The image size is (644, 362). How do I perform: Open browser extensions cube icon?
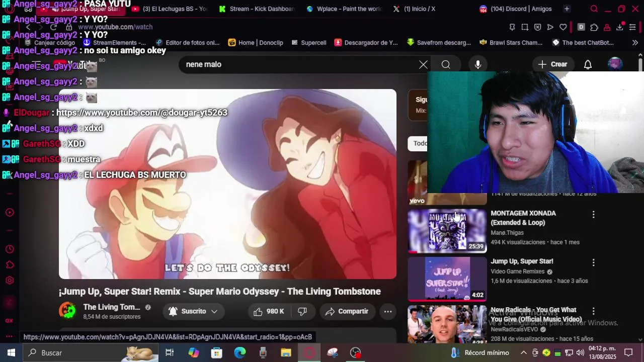[x=594, y=27]
